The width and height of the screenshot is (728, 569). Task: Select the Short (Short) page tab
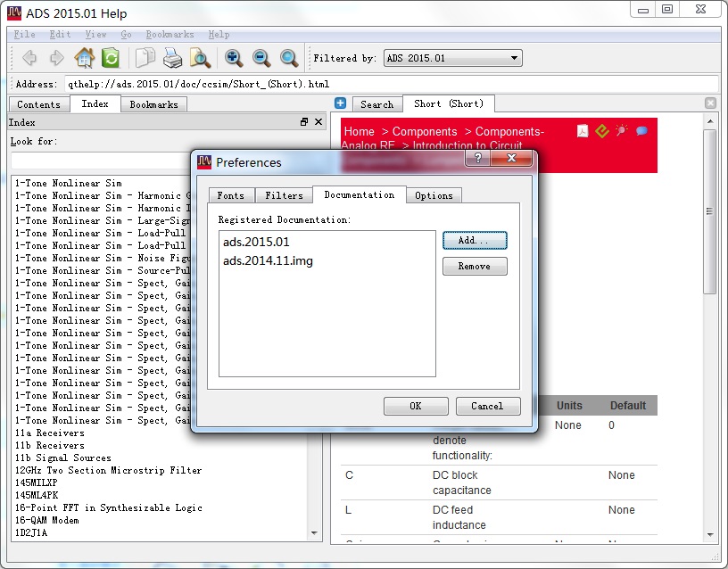pos(449,103)
